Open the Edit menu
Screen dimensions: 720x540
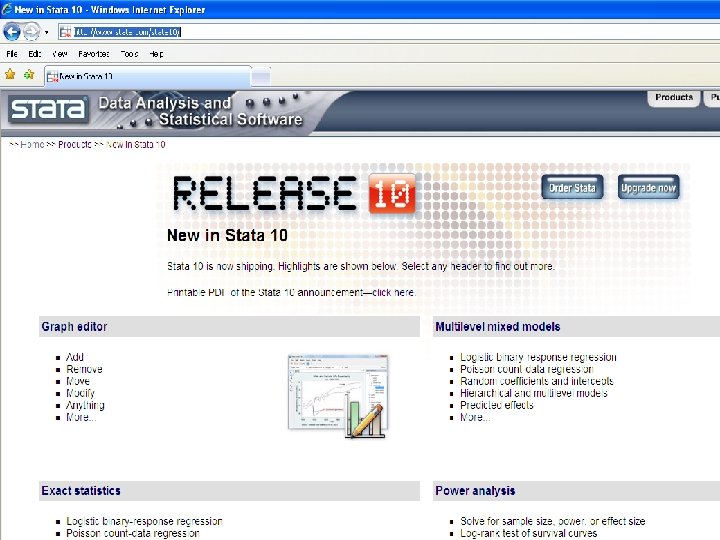(34, 54)
